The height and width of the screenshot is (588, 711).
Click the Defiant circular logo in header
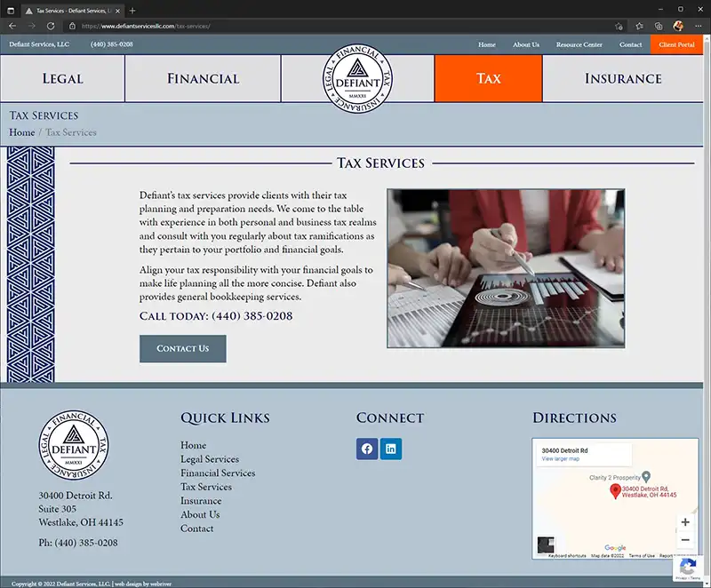[x=358, y=79]
